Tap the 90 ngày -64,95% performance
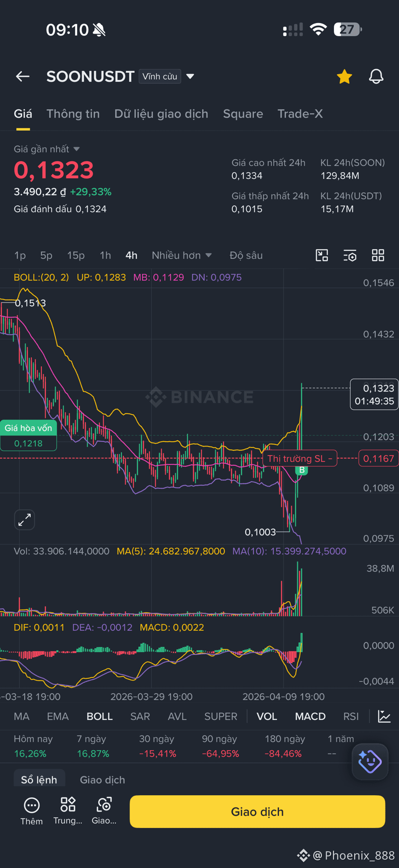Image resolution: width=399 pixels, height=868 pixels. coord(220,746)
